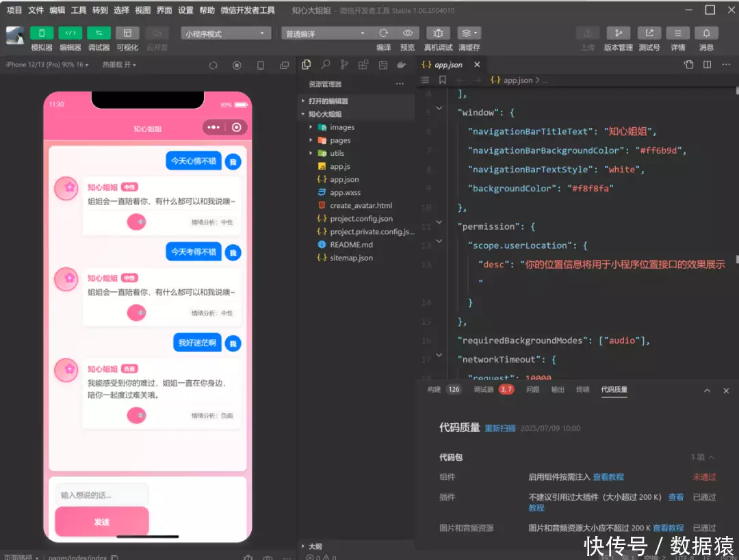Viewport: 739px width, 560px height.
Task: Open the iPhone 12/13 device dropdown
Action: point(47,64)
